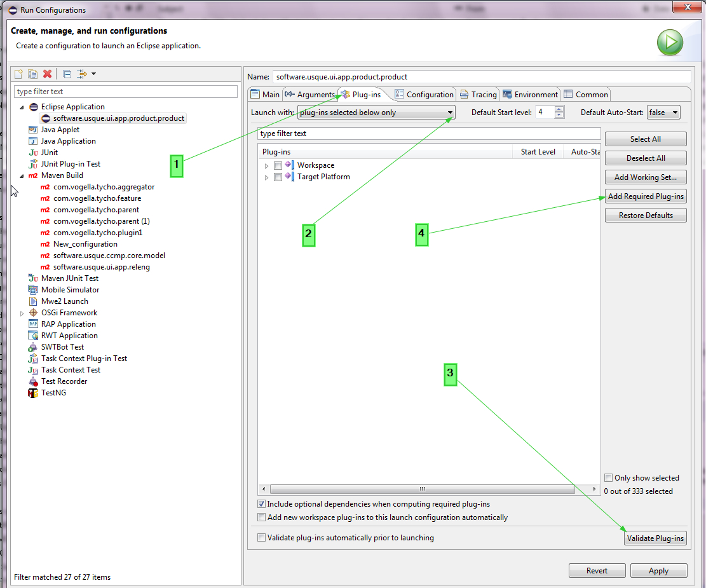This screenshot has width=706, height=588.
Task: Delete selected launch configuration red X
Action: click(x=47, y=74)
